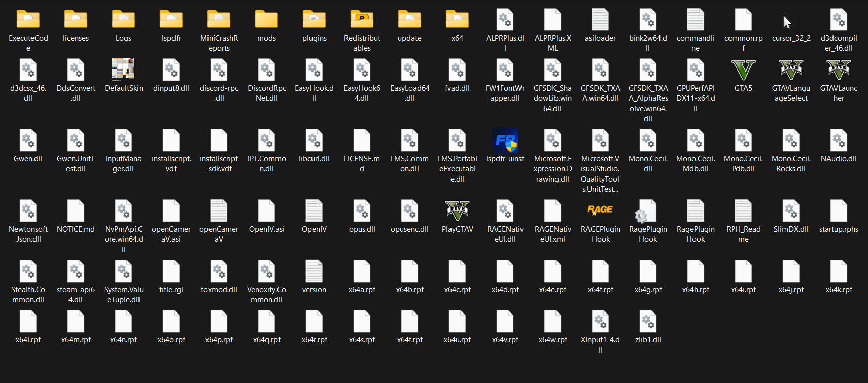Click the asiloader text file icon
This screenshot has height=383, width=868.
pyautogui.click(x=601, y=20)
